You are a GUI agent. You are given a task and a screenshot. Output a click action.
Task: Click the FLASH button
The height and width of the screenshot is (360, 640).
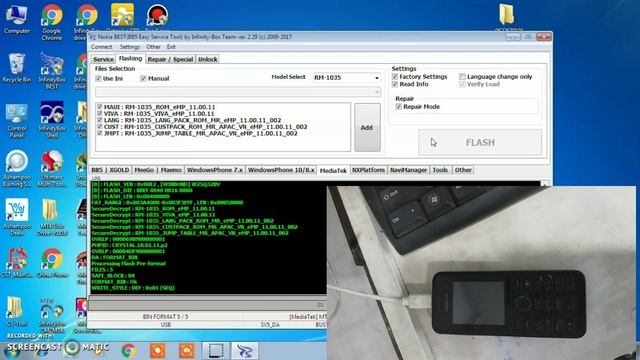pyautogui.click(x=480, y=142)
